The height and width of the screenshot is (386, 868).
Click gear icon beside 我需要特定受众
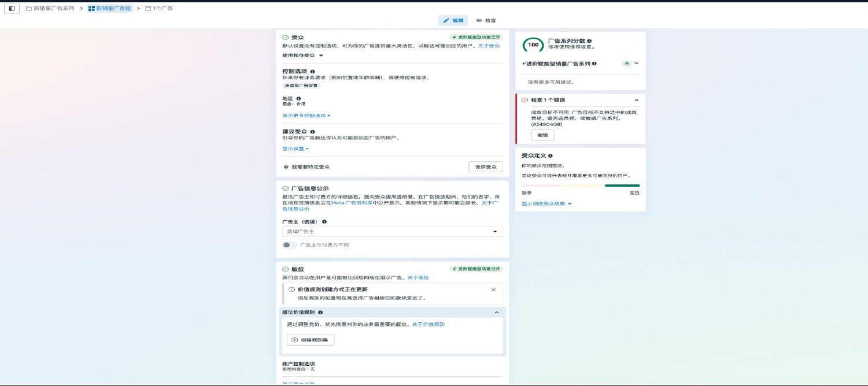[x=286, y=166]
